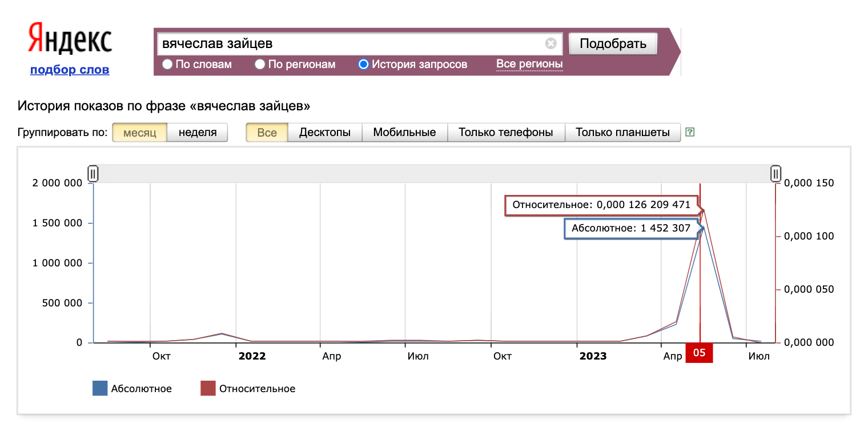
Task: Click the range selector bar above chart
Action: [434, 173]
